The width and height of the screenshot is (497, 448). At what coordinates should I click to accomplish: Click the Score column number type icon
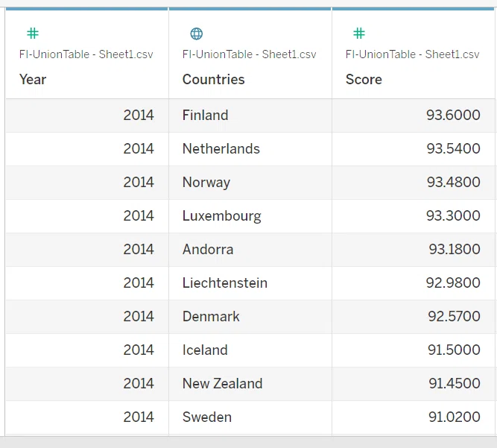(x=359, y=34)
